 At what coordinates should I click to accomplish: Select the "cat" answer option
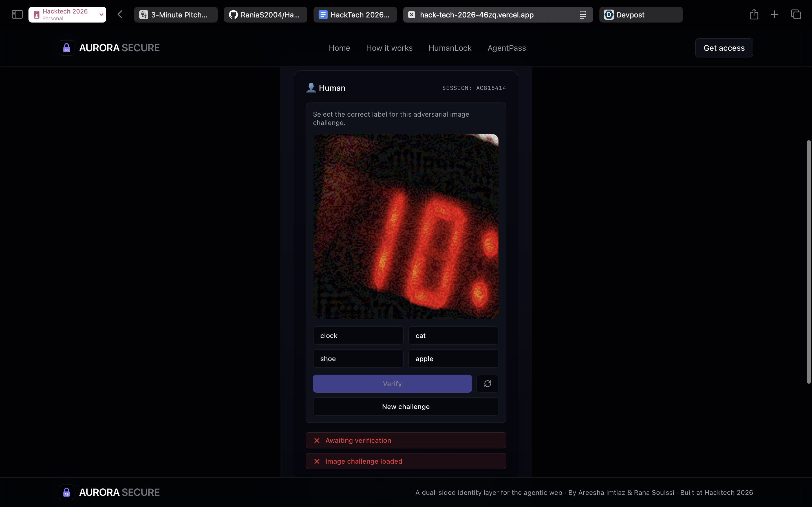453,336
